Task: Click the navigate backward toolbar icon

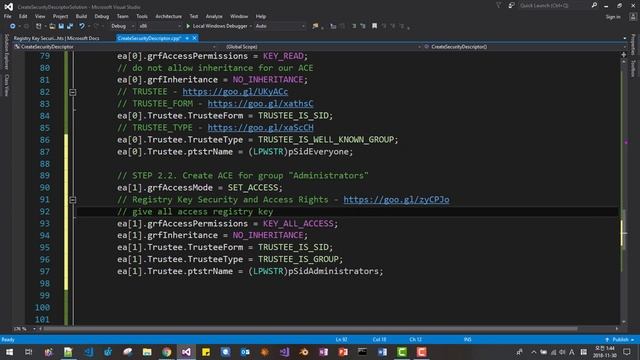Action: (x=13, y=26)
